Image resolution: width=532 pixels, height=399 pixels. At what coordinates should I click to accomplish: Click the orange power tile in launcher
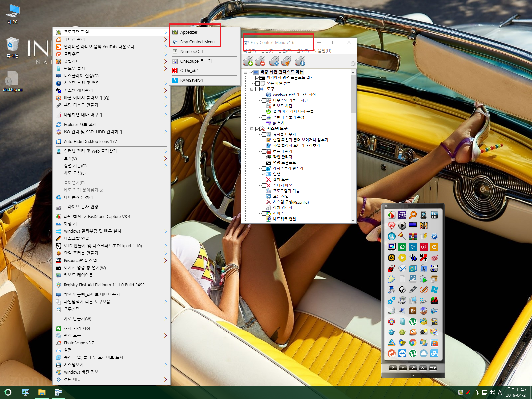[434, 247]
